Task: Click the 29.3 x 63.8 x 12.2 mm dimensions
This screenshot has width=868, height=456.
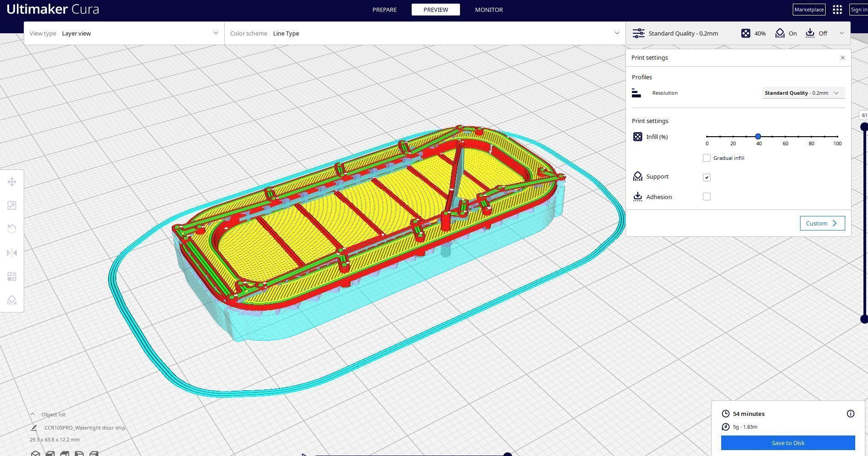Action: point(55,440)
